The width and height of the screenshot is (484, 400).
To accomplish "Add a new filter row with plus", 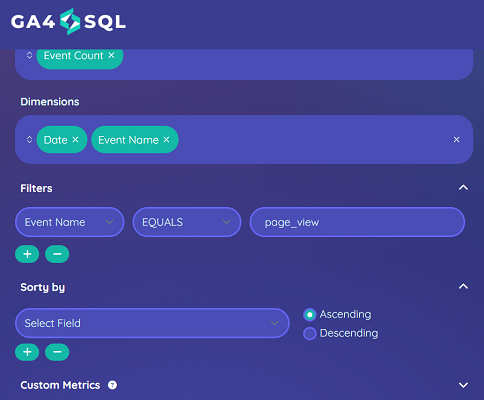I will [27, 254].
